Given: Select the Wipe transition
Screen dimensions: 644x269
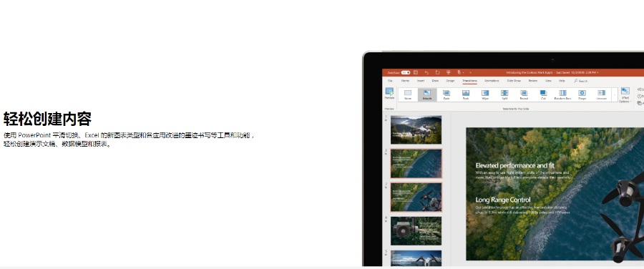Looking at the screenshot, I should click(485, 95).
